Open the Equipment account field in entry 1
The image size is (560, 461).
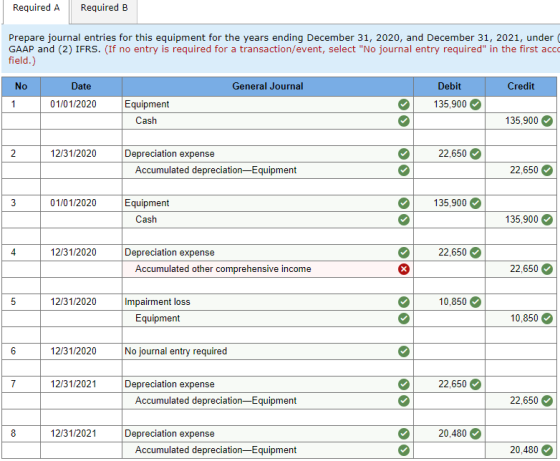click(268, 105)
